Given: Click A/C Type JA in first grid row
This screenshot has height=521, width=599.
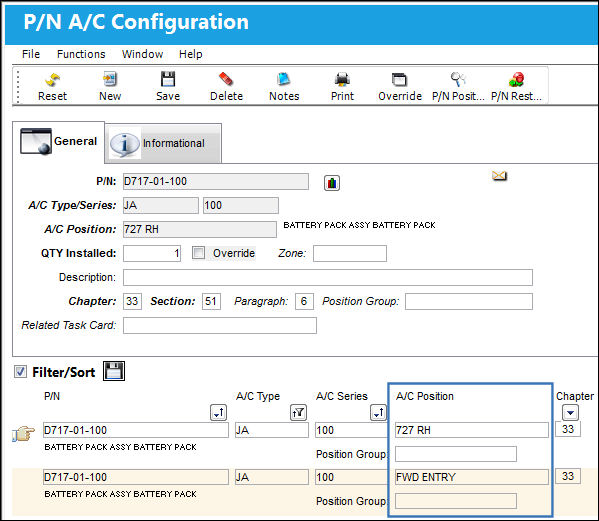Looking at the screenshot, I should 272,430.
